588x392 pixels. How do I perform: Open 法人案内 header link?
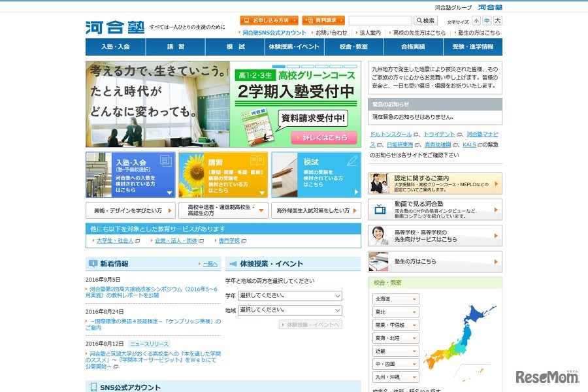coord(370,33)
